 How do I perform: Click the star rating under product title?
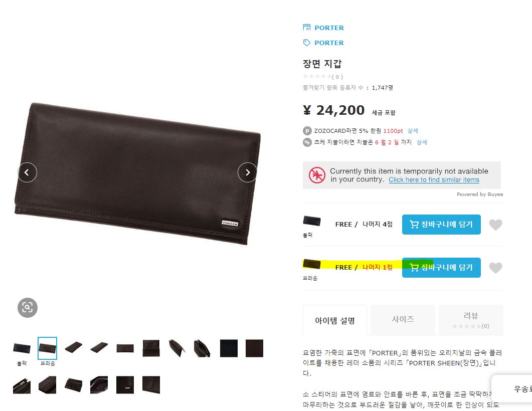pyautogui.click(x=317, y=76)
